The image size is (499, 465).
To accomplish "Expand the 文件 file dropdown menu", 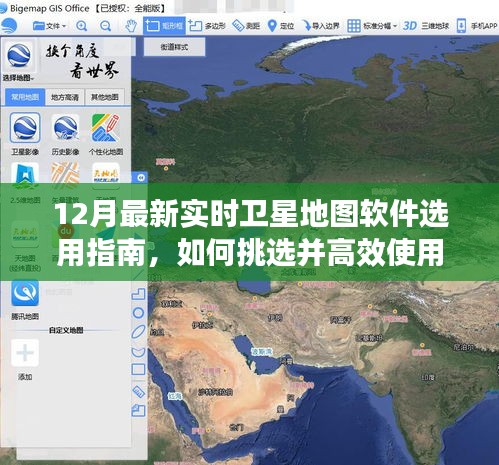I will (50, 26).
